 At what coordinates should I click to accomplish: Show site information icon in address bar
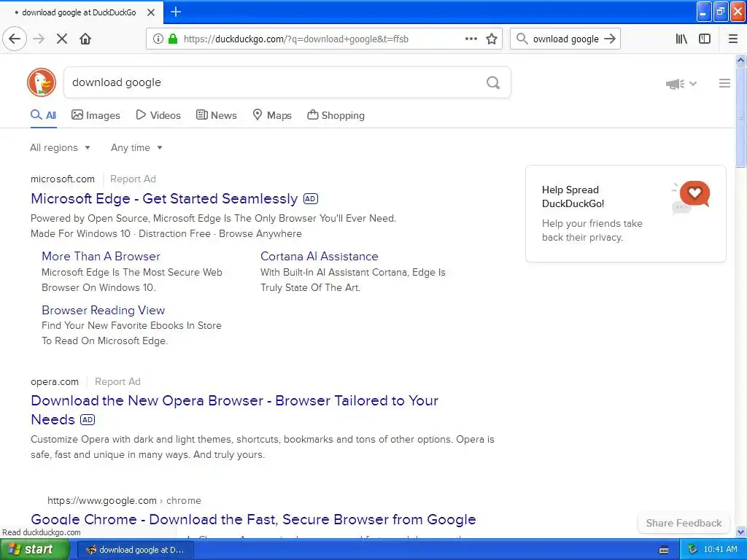pos(158,39)
